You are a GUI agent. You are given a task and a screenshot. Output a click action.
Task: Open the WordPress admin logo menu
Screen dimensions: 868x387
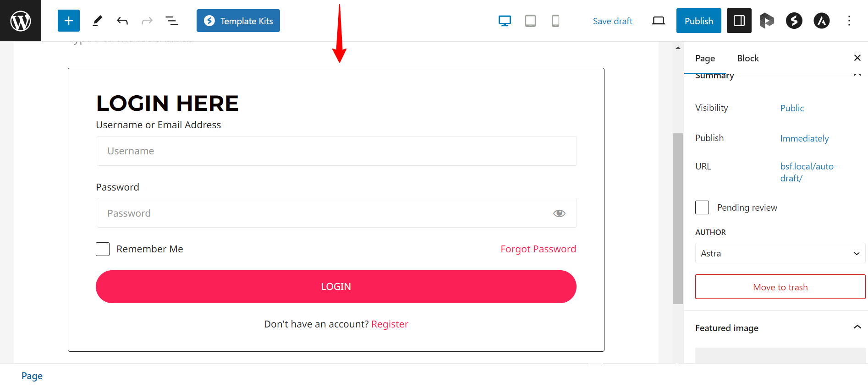tap(20, 20)
